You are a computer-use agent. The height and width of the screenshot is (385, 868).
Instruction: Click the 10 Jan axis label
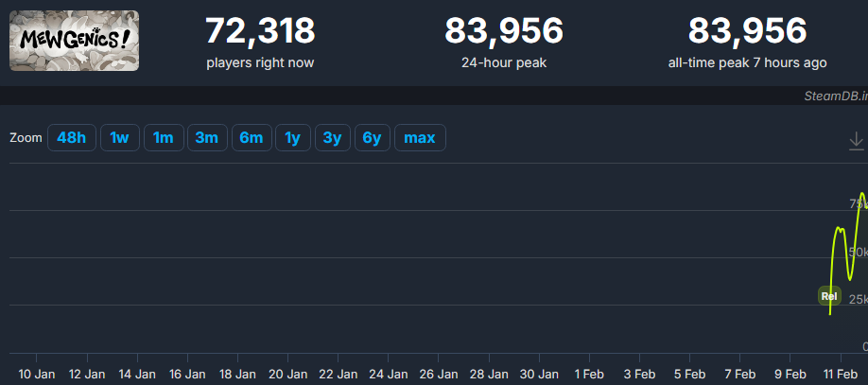tap(37, 374)
